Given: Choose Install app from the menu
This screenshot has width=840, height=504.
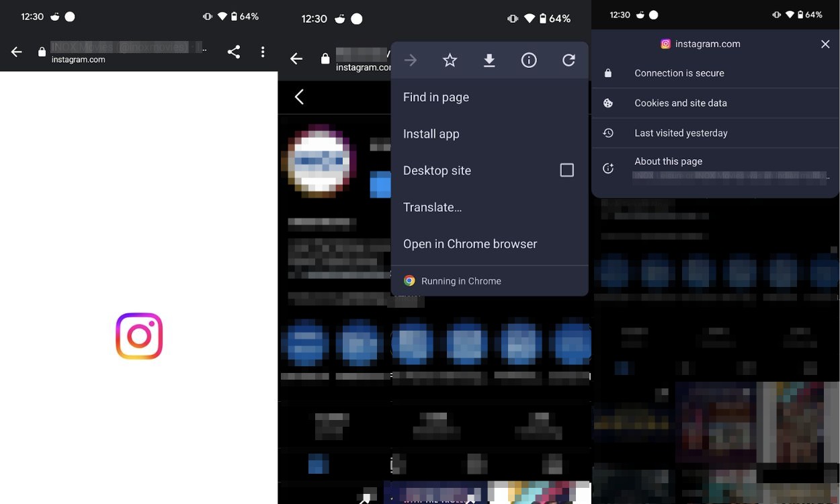Looking at the screenshot, I should pos(431,134).
